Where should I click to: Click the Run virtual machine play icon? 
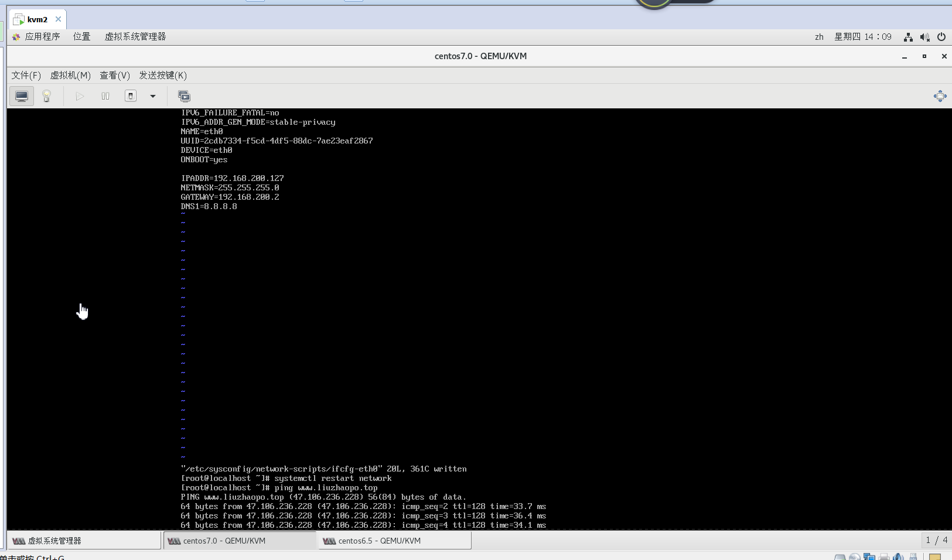(80, 96)
